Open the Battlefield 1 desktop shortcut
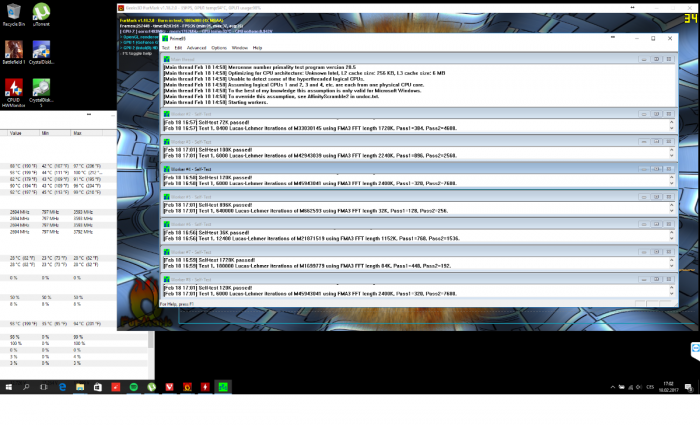 pyautogui.click(x=14, y=49)
